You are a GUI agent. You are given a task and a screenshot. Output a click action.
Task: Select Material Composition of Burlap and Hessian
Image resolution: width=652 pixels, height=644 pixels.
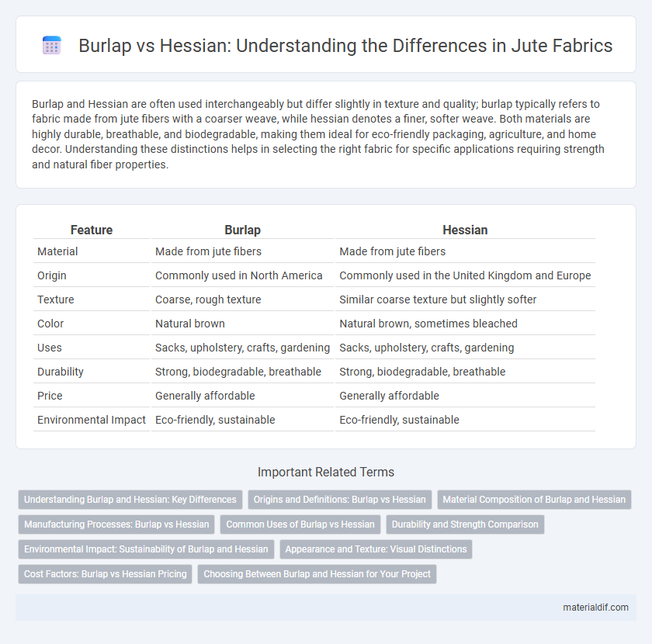(534, 500)
